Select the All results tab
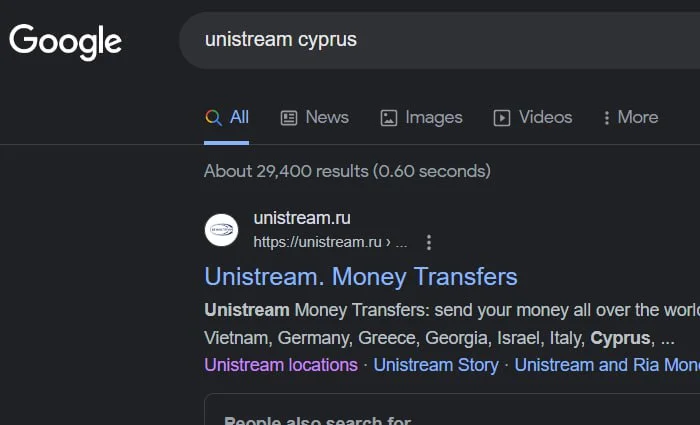The height and width of the screenshot is (425, 700). [238, 117]
